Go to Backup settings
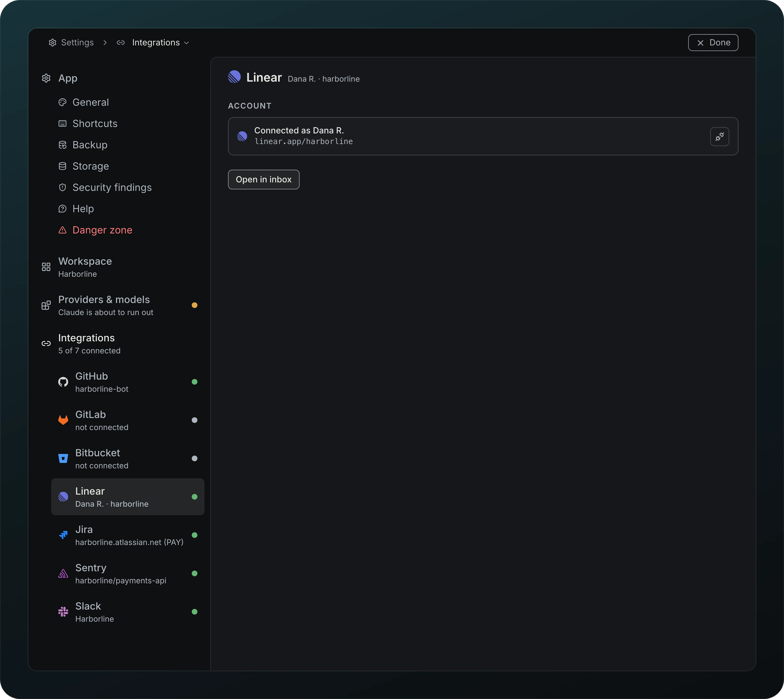Image resolution: width=784 pixels, height=699 pixels. [128, 145]
